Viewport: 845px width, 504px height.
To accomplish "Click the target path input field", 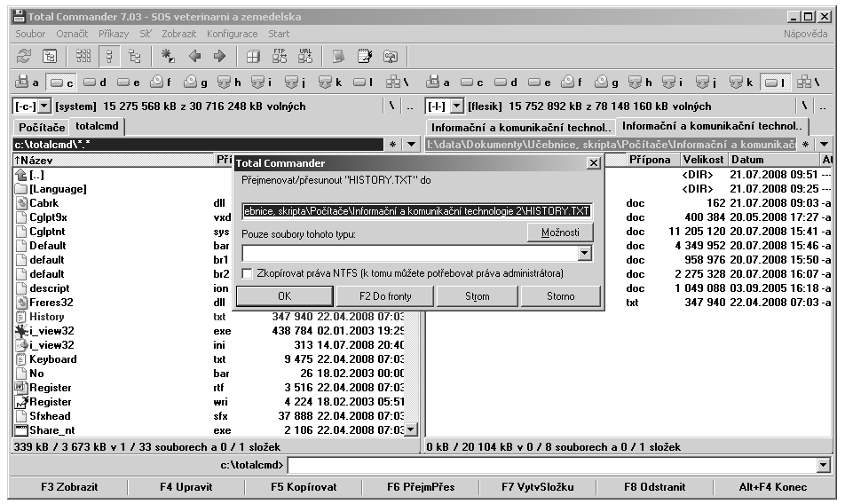I will click(x=417, y=211).
